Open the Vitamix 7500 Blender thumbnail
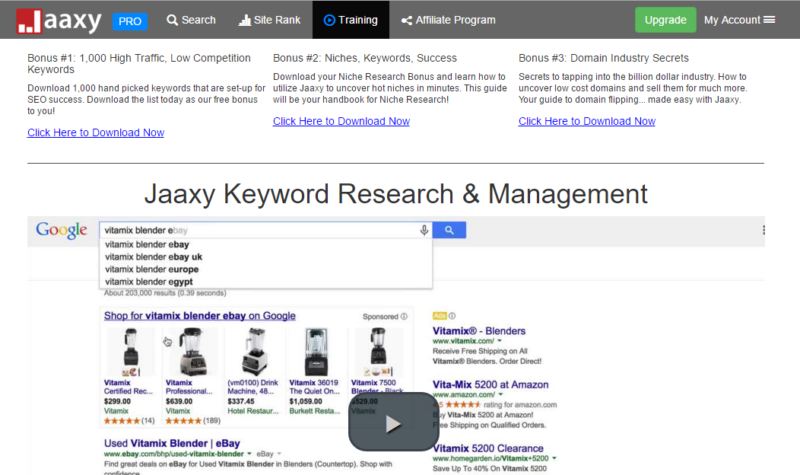The width and height of the screenshot is (800, 475). (x=378, y=353)
